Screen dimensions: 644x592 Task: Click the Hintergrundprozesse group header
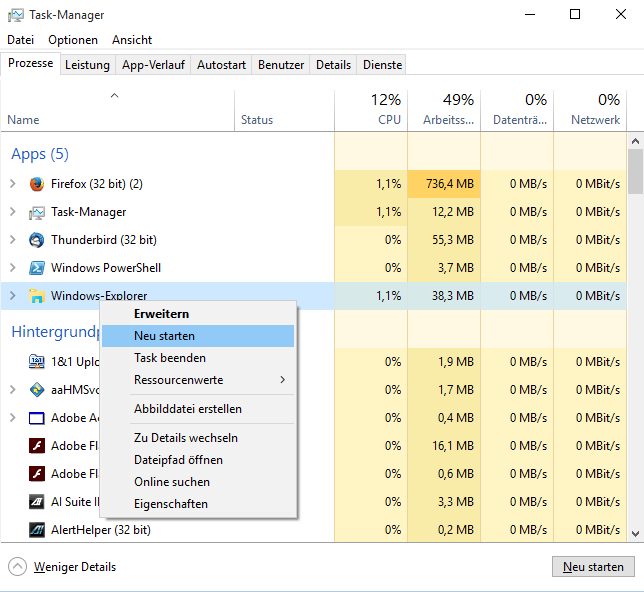coord(55,332)
